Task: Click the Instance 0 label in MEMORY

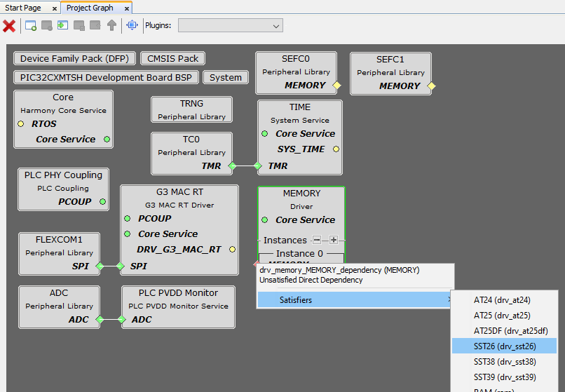Action: coord(299,254)
